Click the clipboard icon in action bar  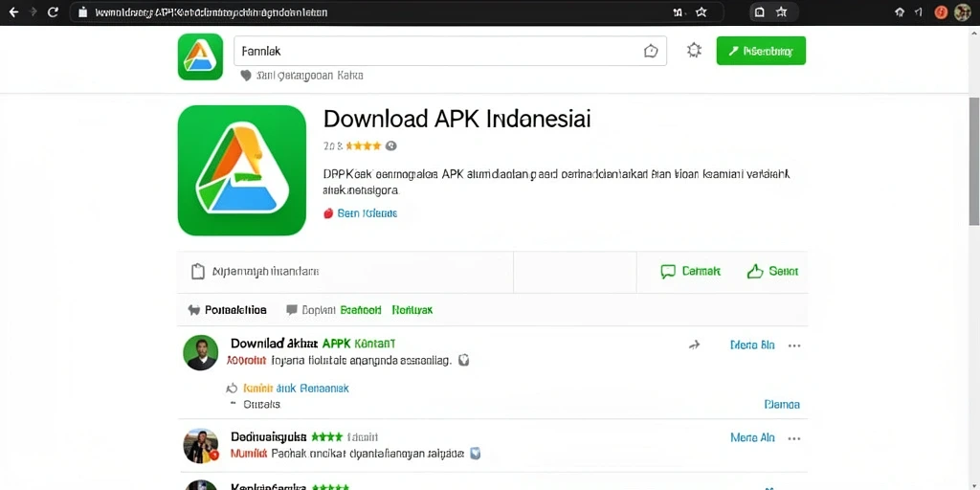[x=197, y=271]
